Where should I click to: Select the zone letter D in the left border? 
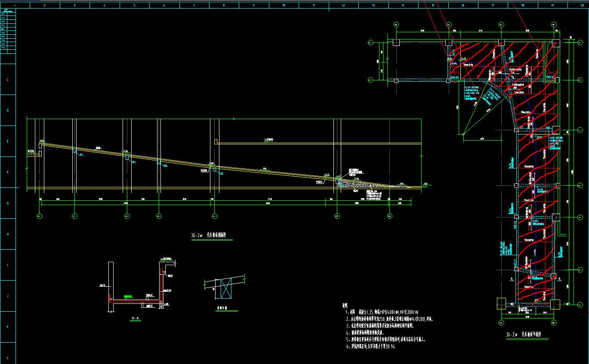[7, 110]
